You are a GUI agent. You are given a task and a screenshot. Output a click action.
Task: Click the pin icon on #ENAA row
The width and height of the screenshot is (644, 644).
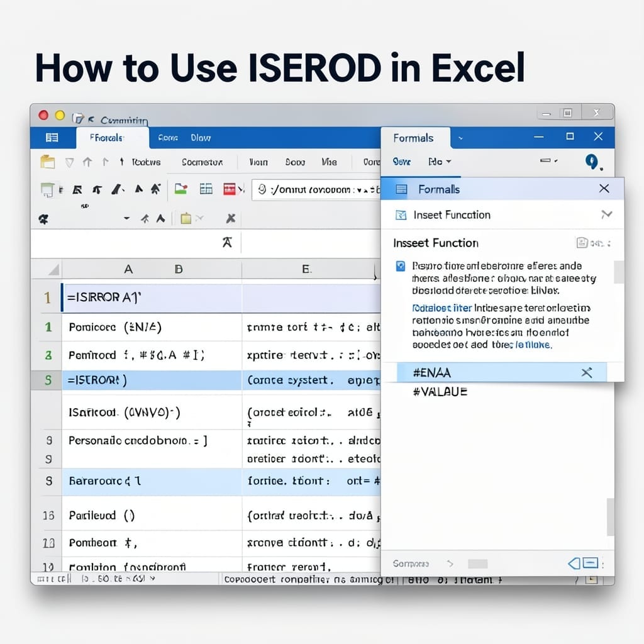(x=587, y=372)
